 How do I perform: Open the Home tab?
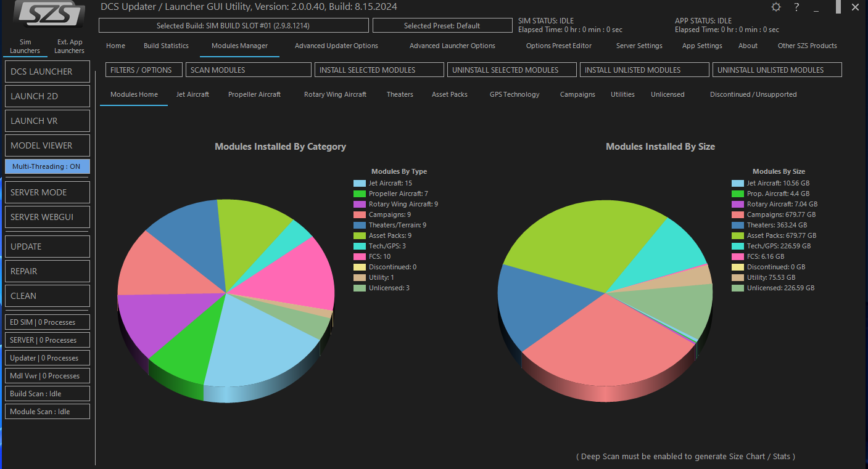pyautogui.click(x=115, y=46)
